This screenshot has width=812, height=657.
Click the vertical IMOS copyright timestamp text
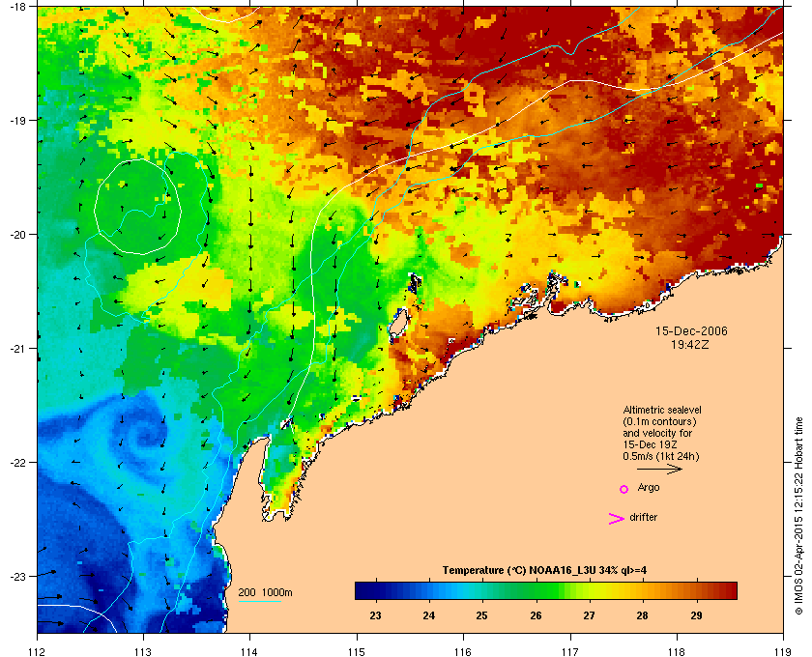tap(798, 516)
